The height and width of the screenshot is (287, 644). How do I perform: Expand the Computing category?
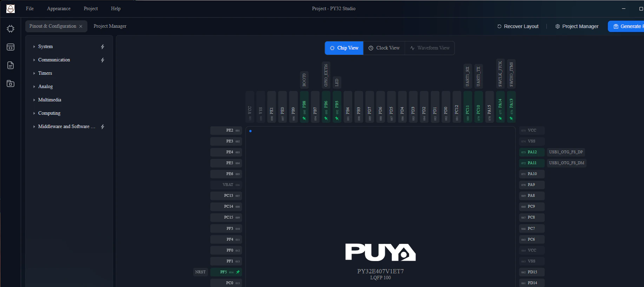point(34,113)
